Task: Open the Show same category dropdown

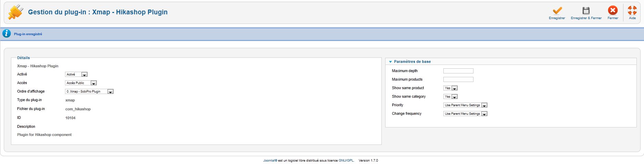Action: click(x=451, y=96)
